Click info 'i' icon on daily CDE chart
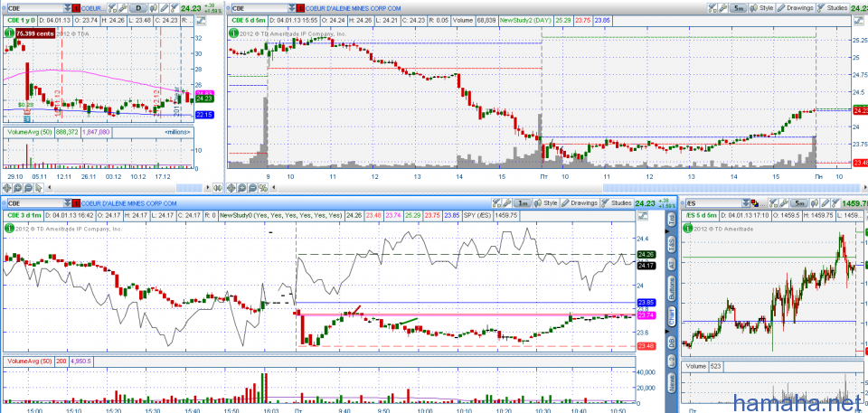 pyautogui.click(x=9, y=33)
